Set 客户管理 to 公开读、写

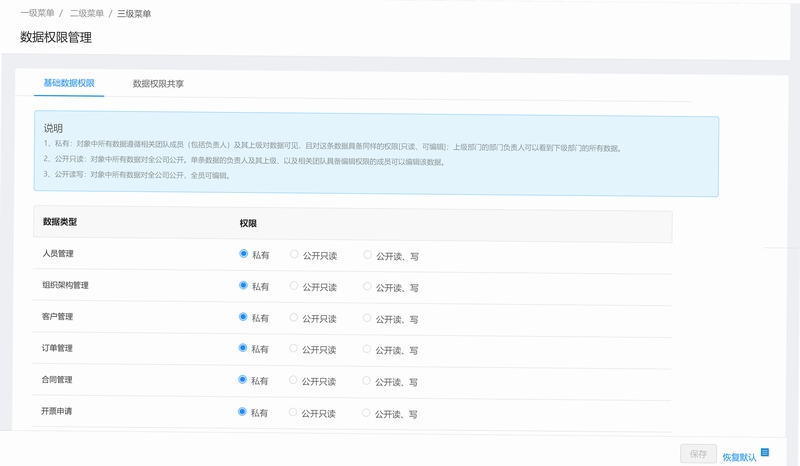coord(367,317)
